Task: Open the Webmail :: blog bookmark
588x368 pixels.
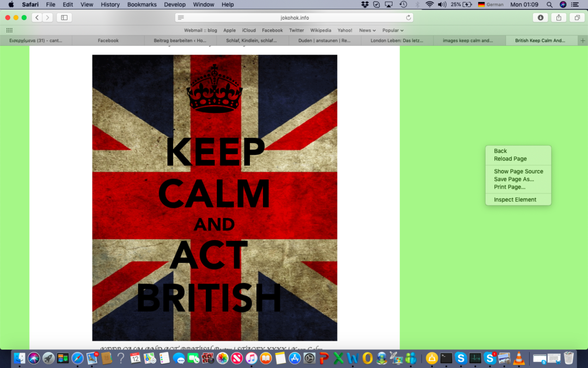Action: pos(200,31)
